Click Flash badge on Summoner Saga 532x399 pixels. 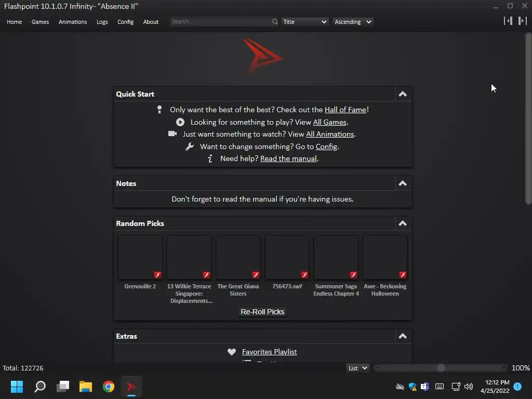click(x=353, y=274)
